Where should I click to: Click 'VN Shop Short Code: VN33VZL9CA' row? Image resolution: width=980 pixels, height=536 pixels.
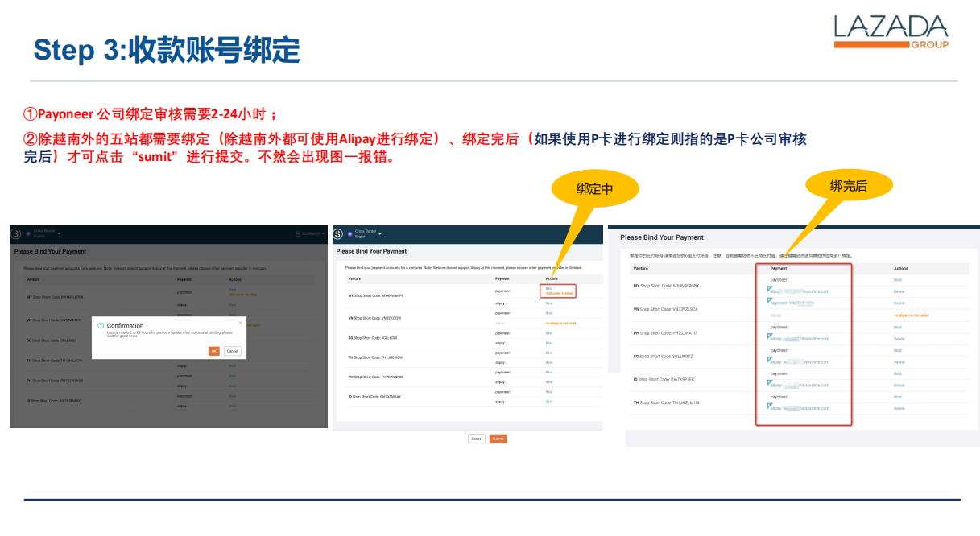(x=665, y=309)
